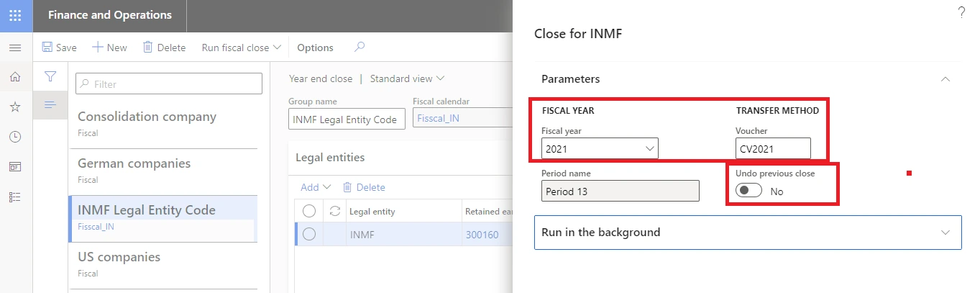
Task: Create a New record
Action: tap(109, 48)
